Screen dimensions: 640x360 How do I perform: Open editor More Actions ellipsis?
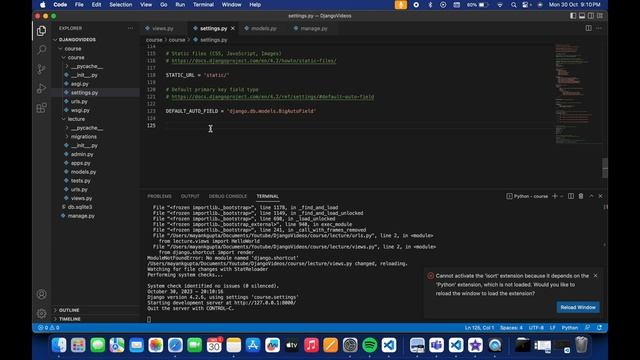[x=599, y=28]
